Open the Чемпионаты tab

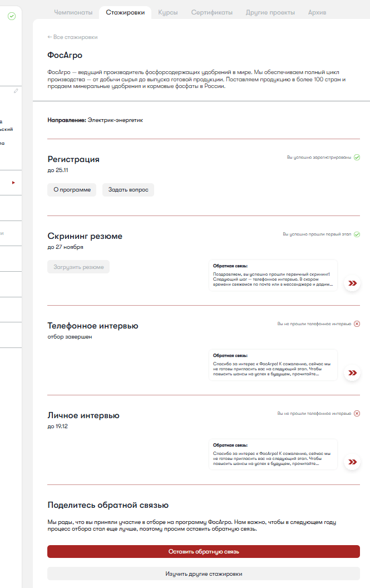73,12
